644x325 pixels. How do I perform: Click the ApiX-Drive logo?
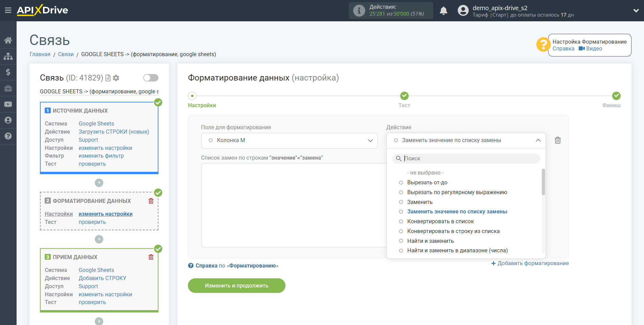point(43,10)
